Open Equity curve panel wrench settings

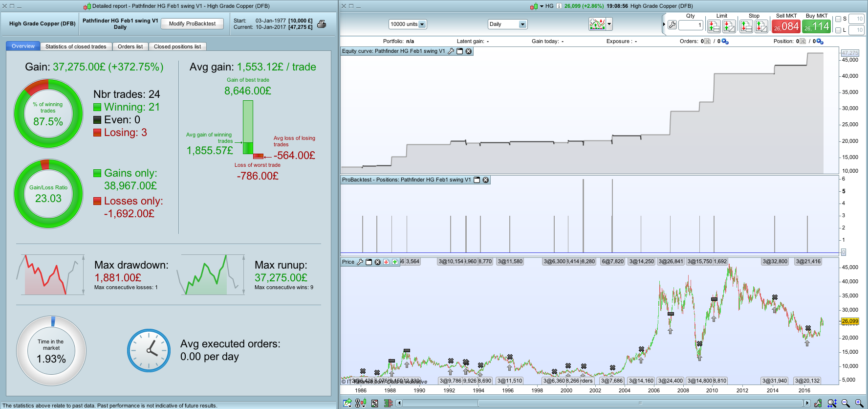tap(451, 51)
